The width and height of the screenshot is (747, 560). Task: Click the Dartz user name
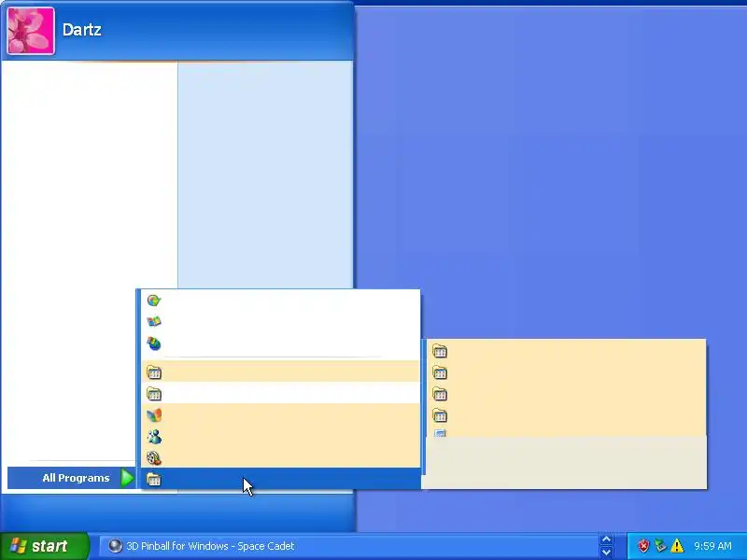coord(81,30)
